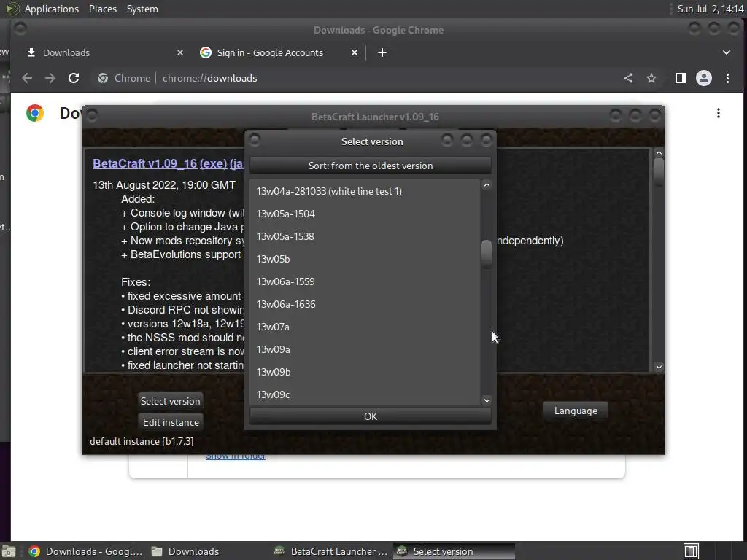
Task: Click the Show in folder link
Action: coord(236,456)
